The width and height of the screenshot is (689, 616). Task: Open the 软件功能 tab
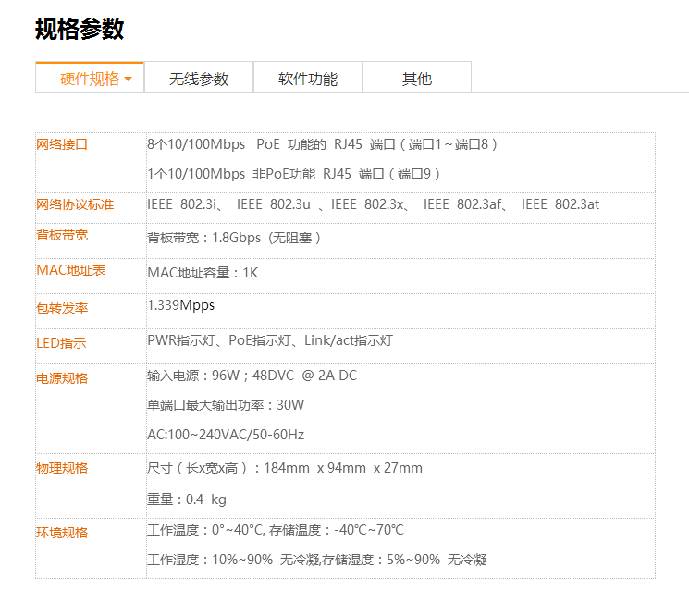[x=308, y=79]
